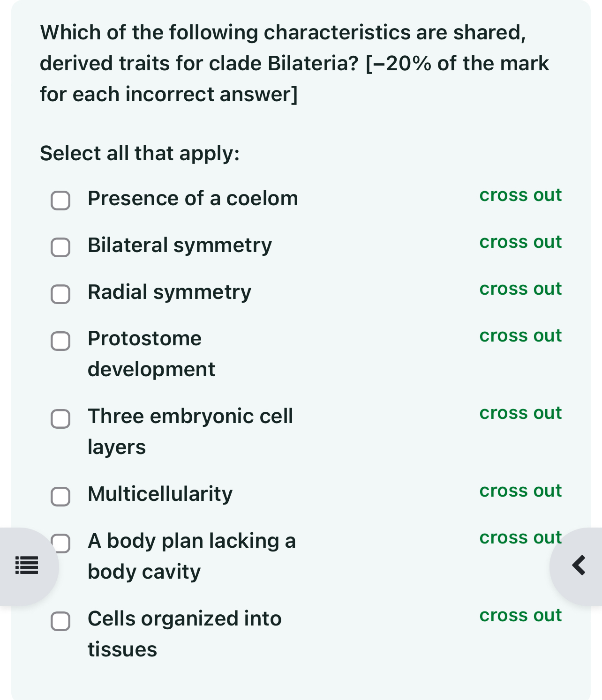
Task: Select the Bilateral symmetry label text
Action: (179, 245)
